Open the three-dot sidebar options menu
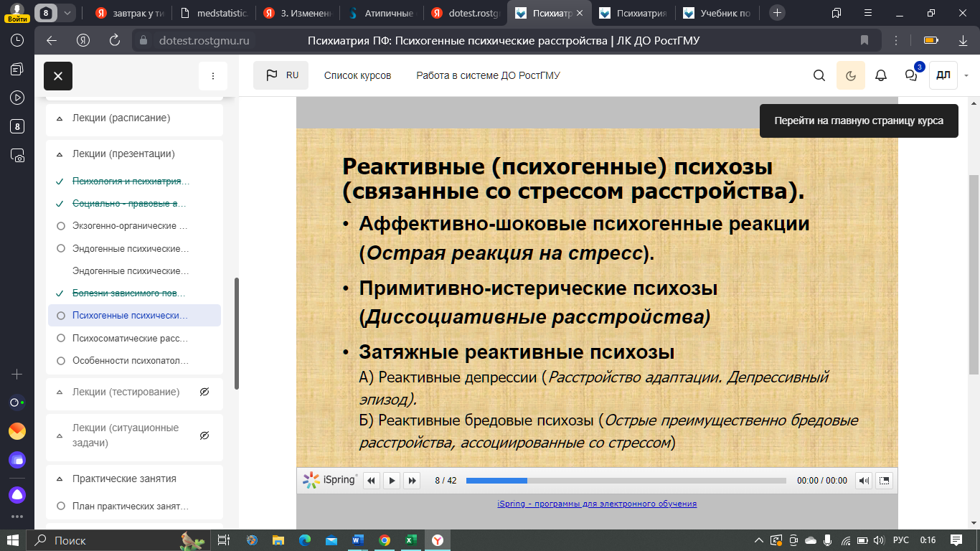The width and height of the screenshot is (980, 551). 213,76
